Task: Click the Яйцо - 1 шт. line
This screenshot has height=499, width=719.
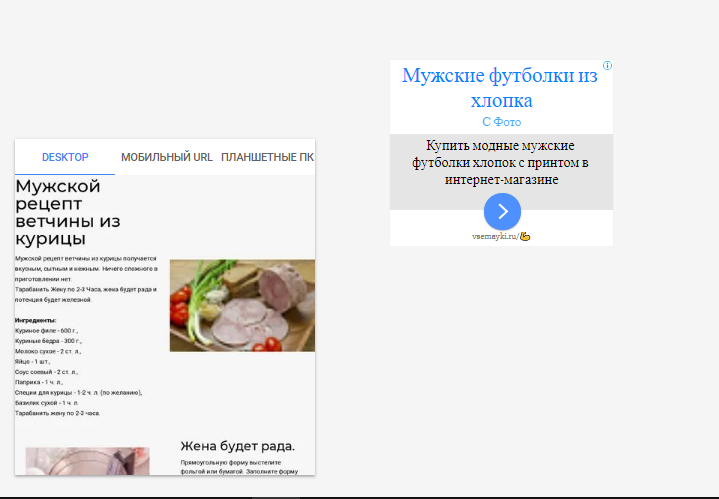Action: tap(32, 361)
